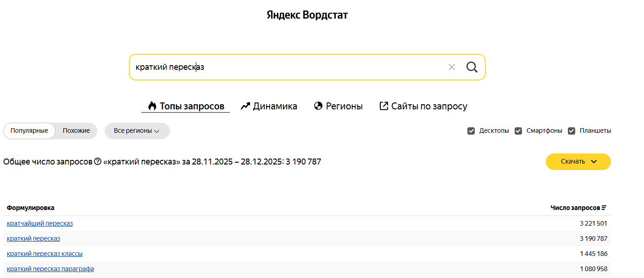Click the globe icon of Регионы
This screenshot has height=278, width=644.
tap(318, 106)
